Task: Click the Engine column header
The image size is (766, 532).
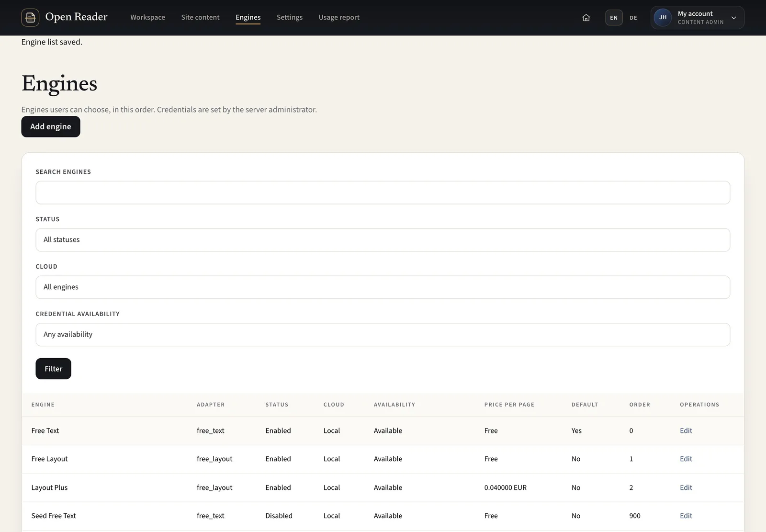Action: point(43,405)
